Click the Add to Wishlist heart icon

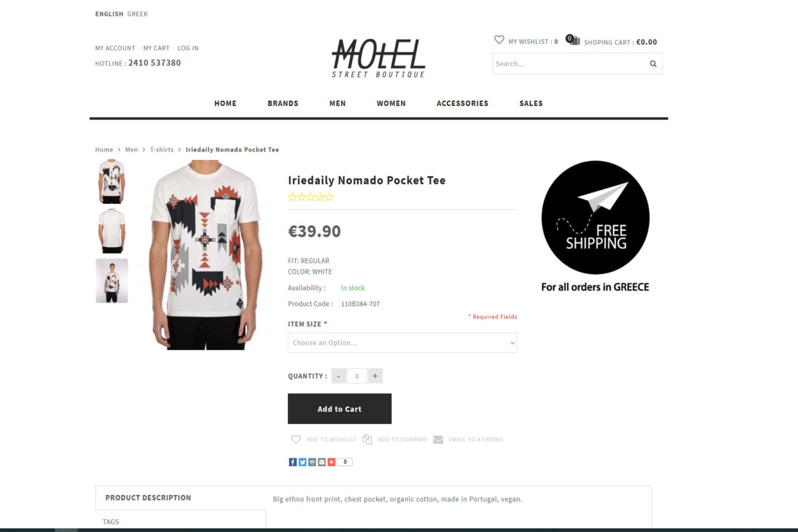point(296,439)
